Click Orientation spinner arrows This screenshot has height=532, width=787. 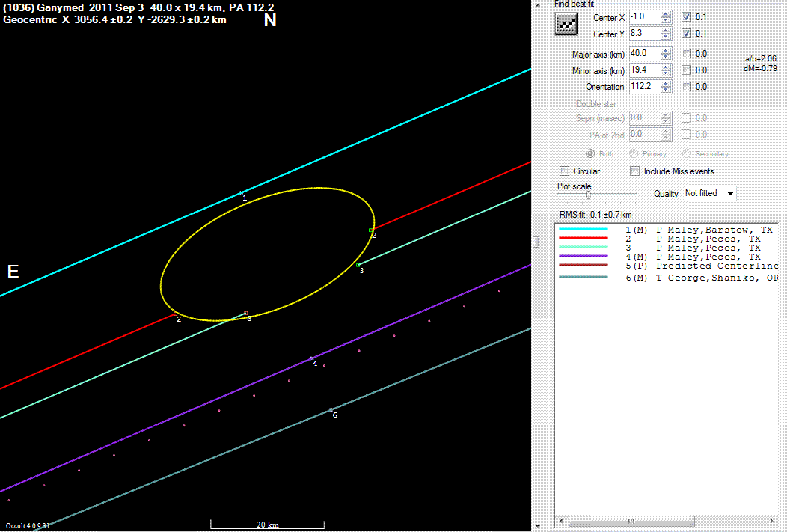pos(667,87)
